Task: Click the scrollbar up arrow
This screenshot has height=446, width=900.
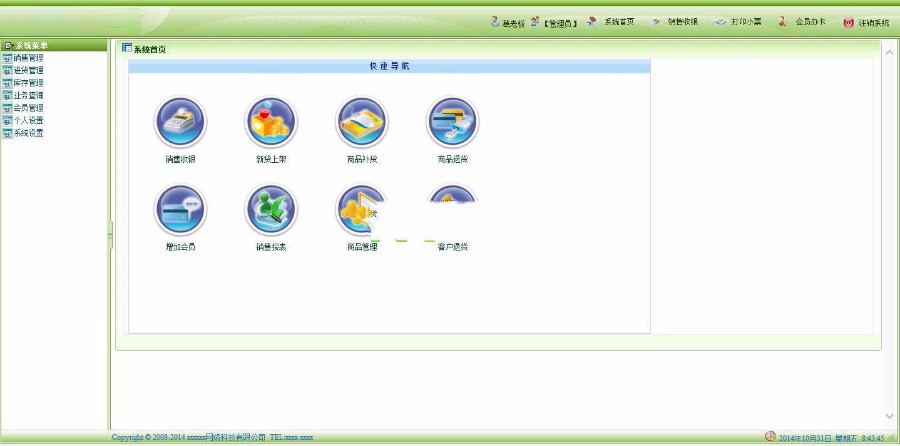Action: click(x=890, y=52)
